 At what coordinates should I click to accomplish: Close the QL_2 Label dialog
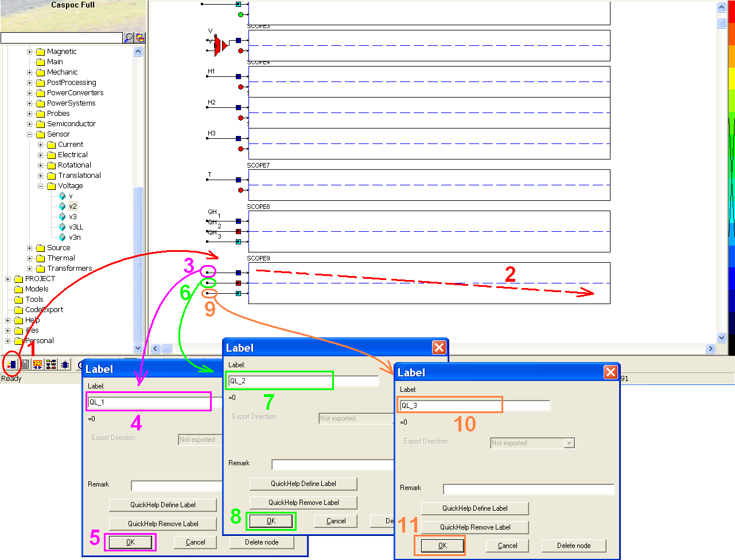(x=439, y=347)
